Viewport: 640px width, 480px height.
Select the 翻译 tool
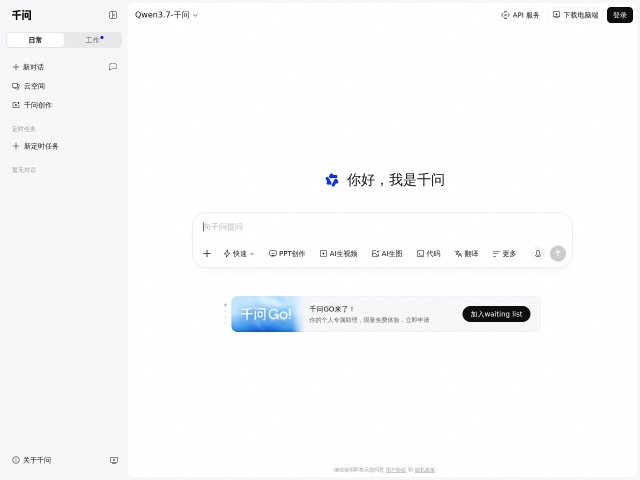467,254
